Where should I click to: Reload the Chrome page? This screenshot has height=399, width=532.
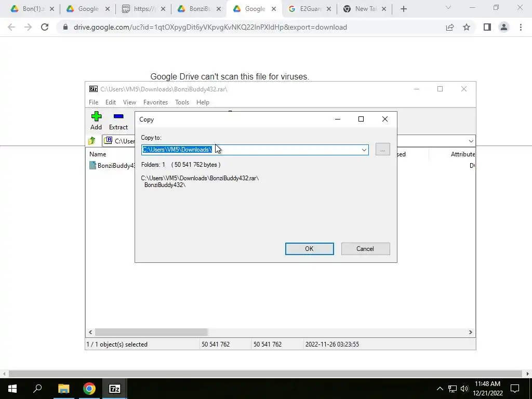(45, 27)
